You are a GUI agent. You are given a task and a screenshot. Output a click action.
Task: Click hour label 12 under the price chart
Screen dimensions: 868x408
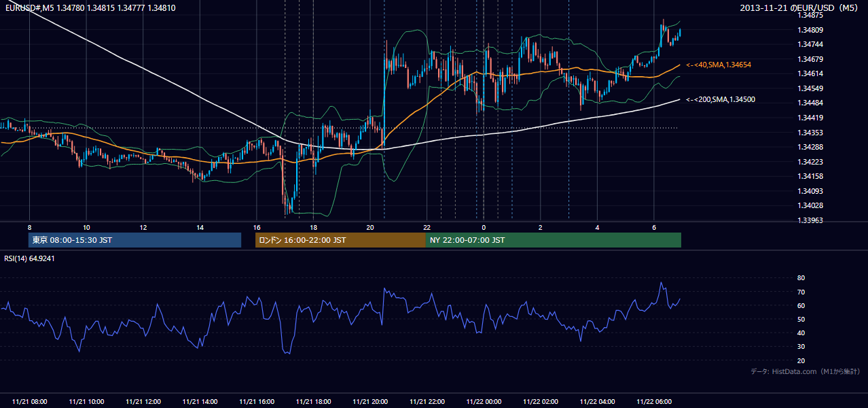pyautogui.click(x=143, y=227)
